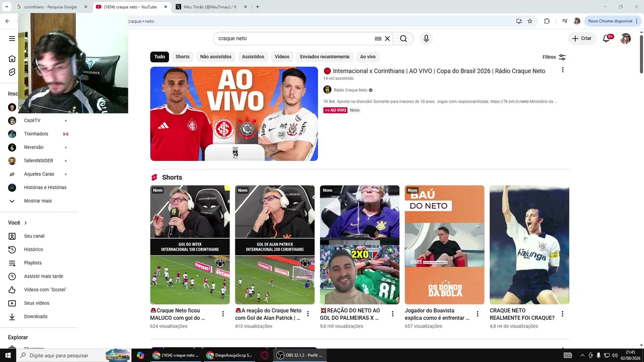Click the Windows taskbar search box
Screen dimensions: 644x362
[73, 355]
